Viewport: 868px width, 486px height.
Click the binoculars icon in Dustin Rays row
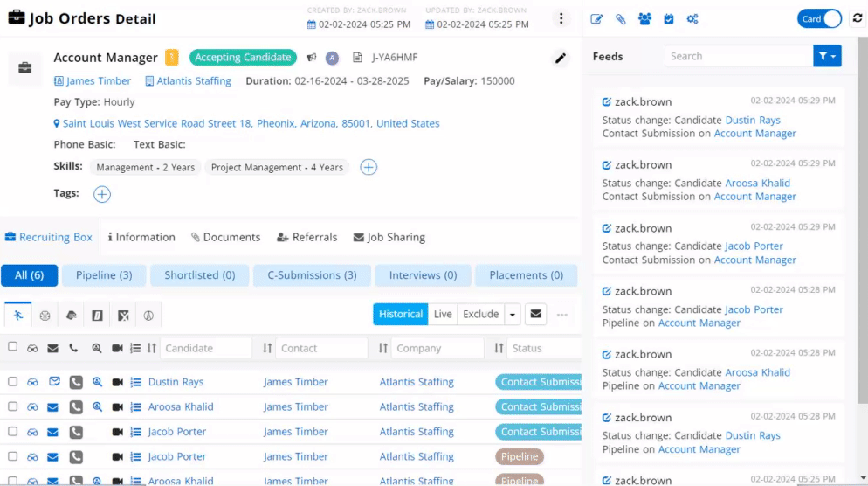[32, 382]
